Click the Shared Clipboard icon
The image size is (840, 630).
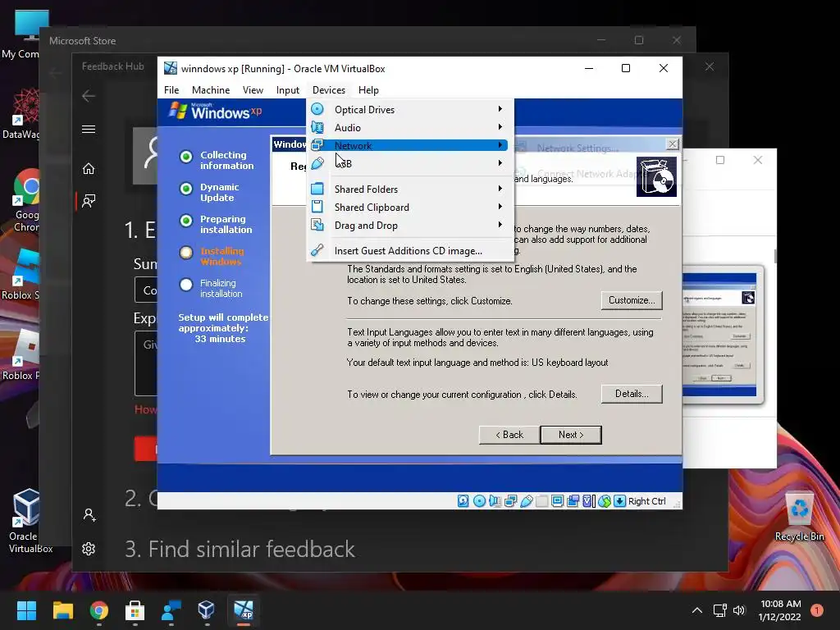click(x=317, y=207)
